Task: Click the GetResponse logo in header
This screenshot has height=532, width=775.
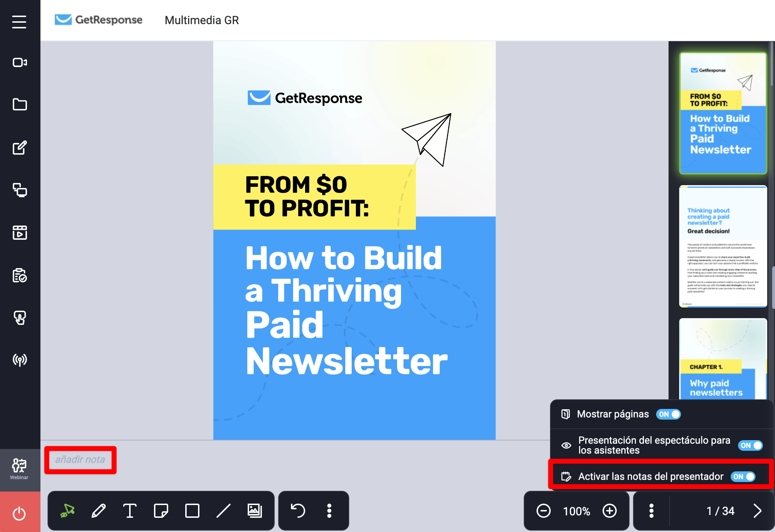Action: pyautogui.click(x=98, y=20)
